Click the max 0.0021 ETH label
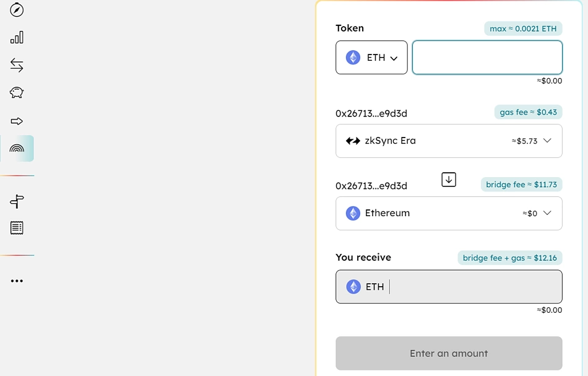This screenshot has height=376, width=588. pyautogui.click(x=523, y=28)
